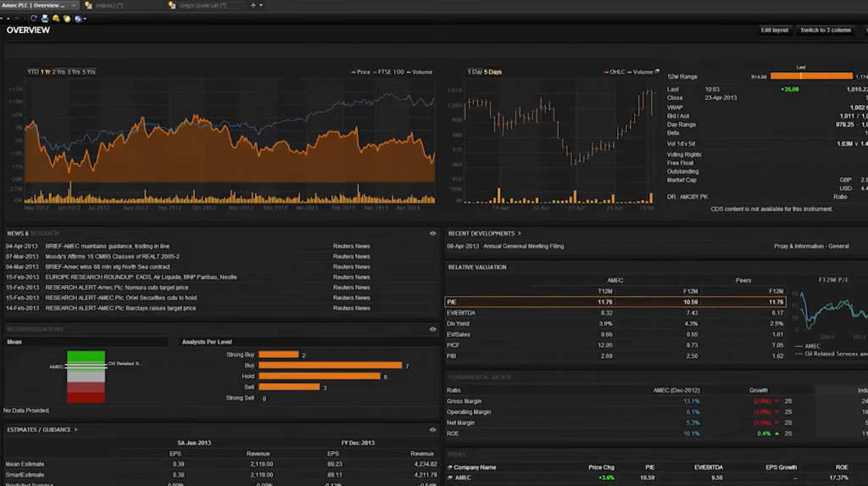Click the Edit layout button

coord(774,31)
